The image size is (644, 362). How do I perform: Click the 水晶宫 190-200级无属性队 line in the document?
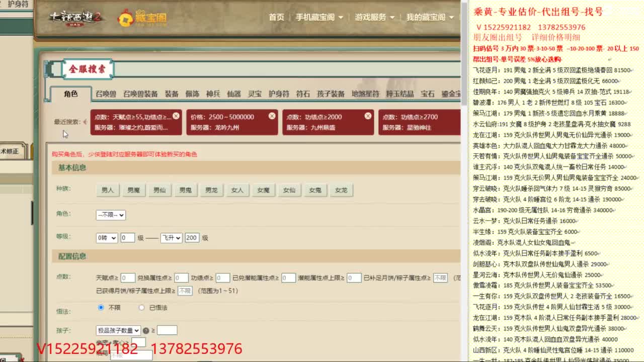pos(543,210)
